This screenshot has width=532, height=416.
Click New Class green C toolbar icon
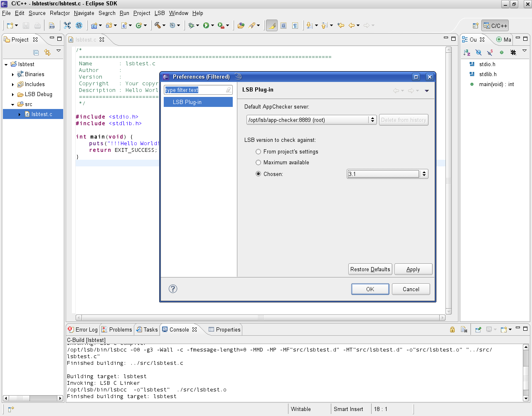(x=139, y=25)
